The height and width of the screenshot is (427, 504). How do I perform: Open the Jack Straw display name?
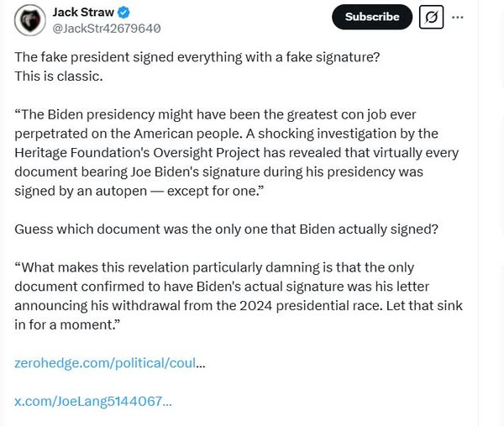pos(83,13)
